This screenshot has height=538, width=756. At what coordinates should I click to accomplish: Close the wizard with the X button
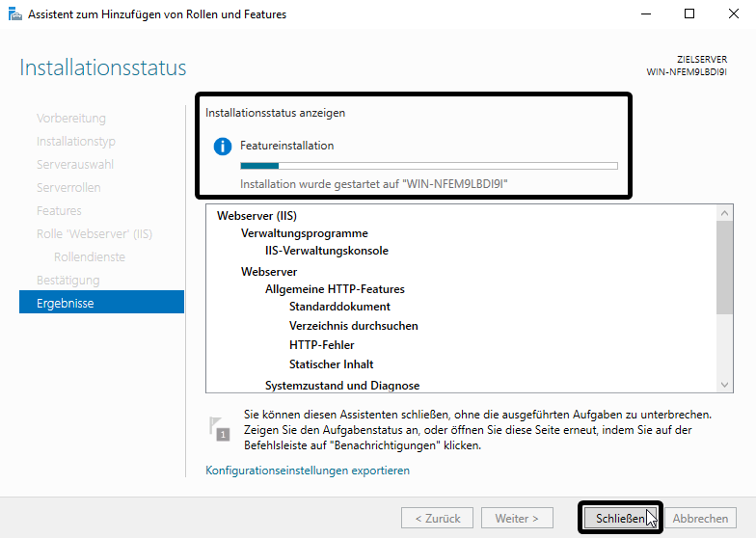(x=733, y=13)
